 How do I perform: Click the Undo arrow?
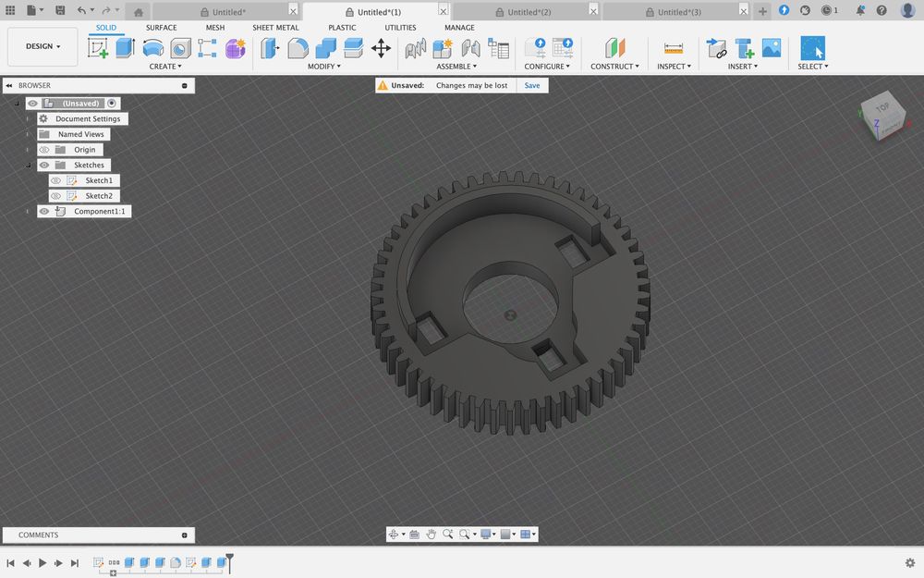[x=81, y=10]
